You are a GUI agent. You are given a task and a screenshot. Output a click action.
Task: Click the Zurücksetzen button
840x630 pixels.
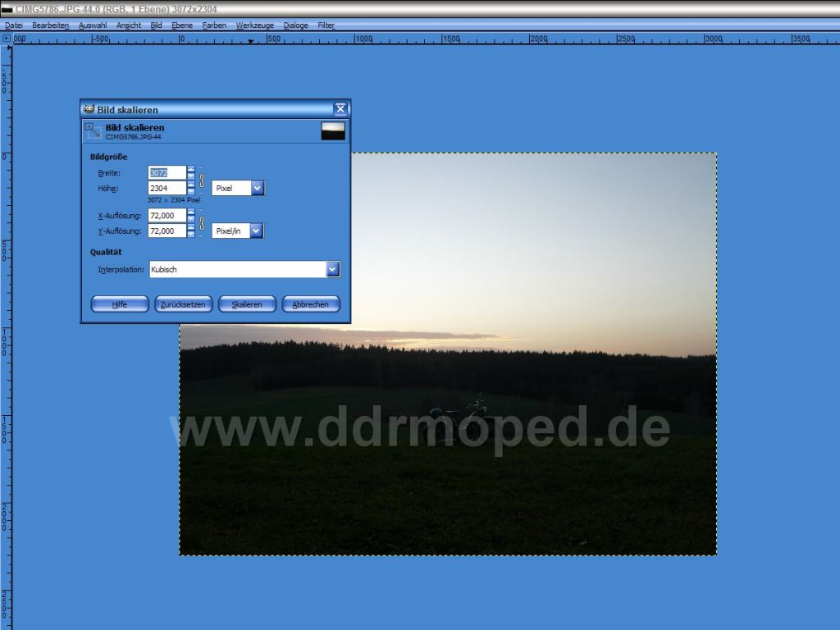pos(184,304)
